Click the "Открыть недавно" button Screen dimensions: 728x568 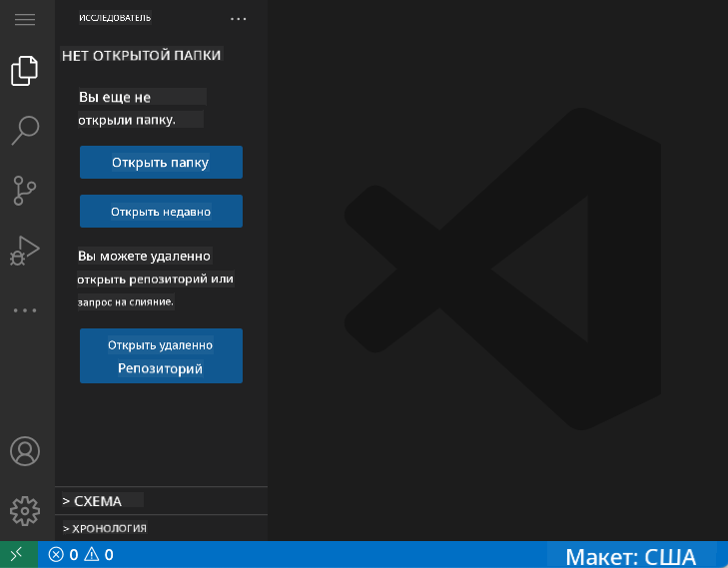tap(161, 212)
